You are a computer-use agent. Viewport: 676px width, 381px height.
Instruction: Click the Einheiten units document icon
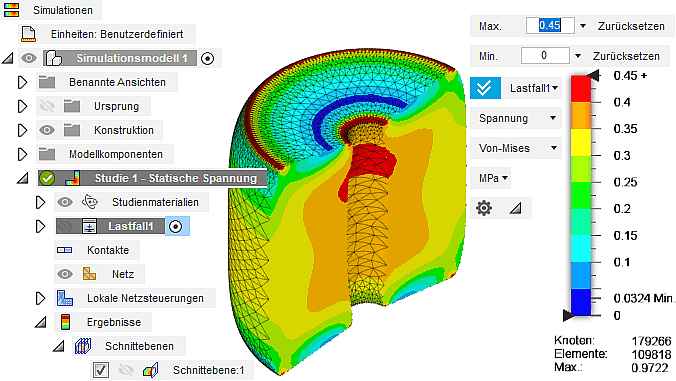(x=28, y=34)
